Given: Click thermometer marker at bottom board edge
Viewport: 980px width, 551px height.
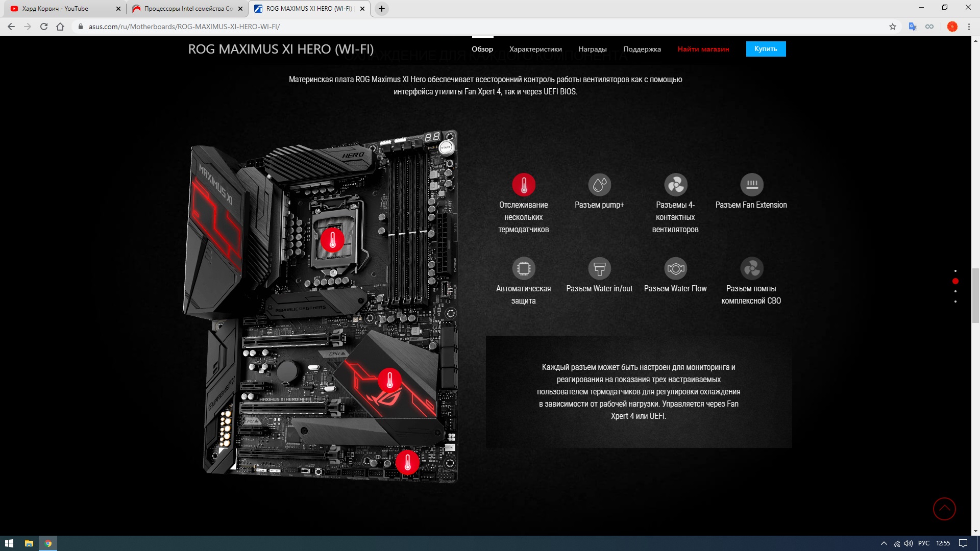Looking at the screenshot, I should coord(407,462).
